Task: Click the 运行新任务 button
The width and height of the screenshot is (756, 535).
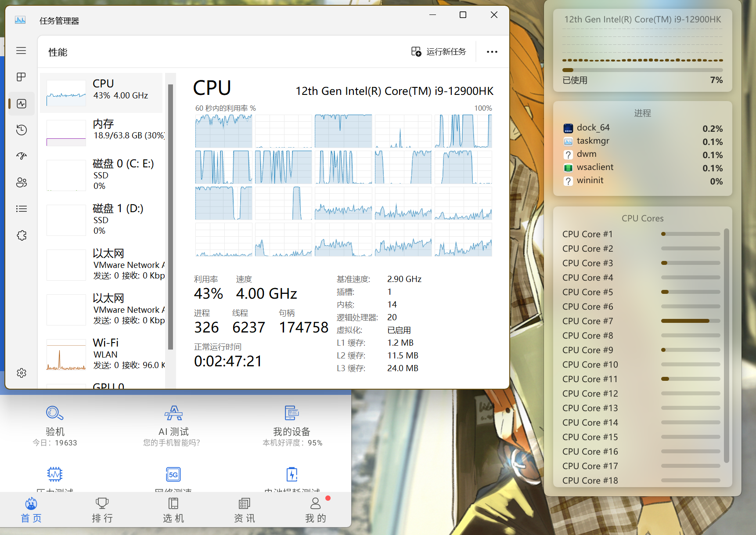Action: (x=438, y=51)
